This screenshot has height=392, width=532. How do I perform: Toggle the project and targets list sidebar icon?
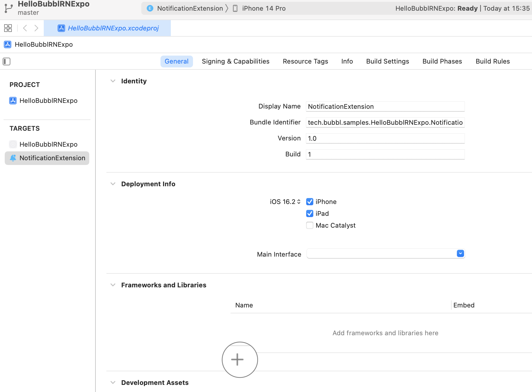pyautogui.click(x=7, y=61)
